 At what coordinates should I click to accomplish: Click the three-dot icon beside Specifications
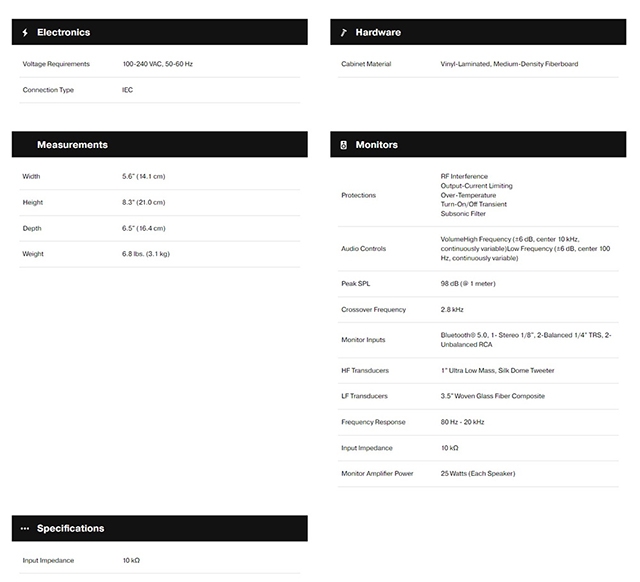(x=25, y=529)
